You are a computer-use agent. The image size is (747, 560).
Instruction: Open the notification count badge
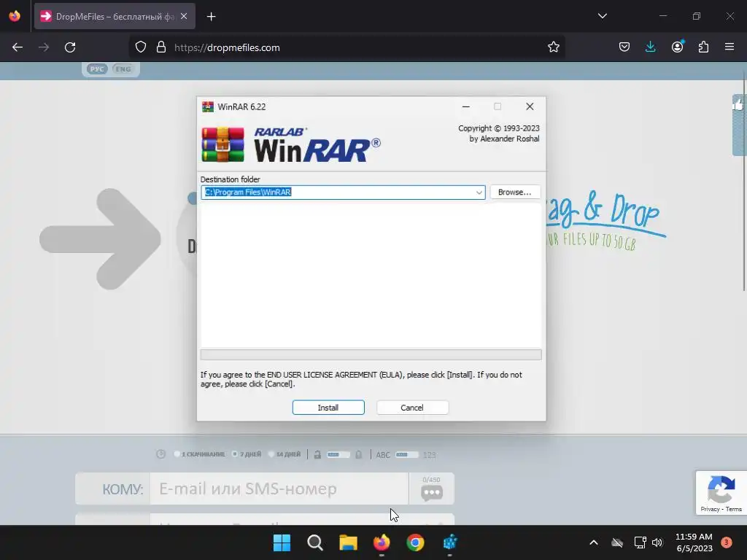click(726, 542)
